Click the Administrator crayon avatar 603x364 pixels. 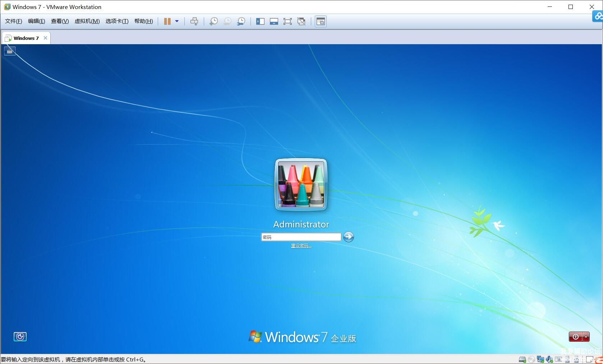coord(301,184)
